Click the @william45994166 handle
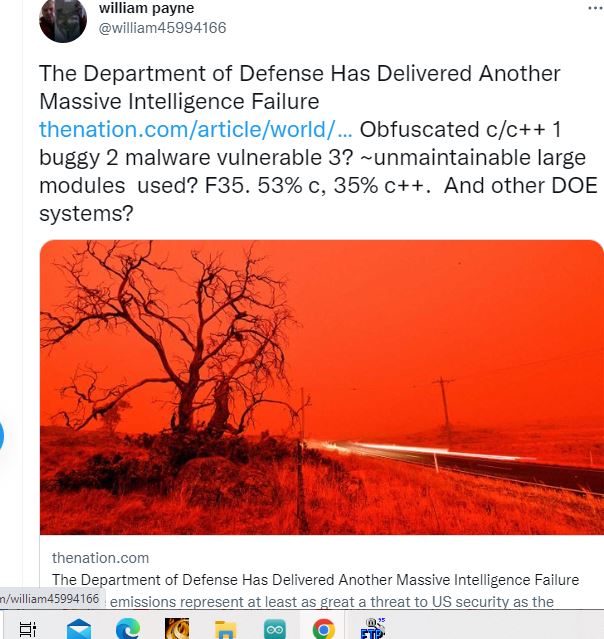The height and width of the screenshot is (639, 604). click(x=162, y=28)
